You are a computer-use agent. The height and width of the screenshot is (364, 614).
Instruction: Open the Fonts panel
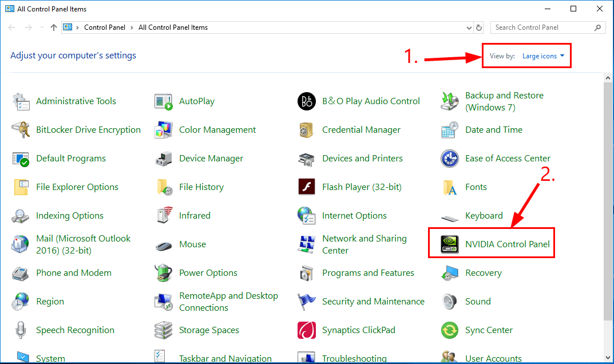(x=475, y=187)
